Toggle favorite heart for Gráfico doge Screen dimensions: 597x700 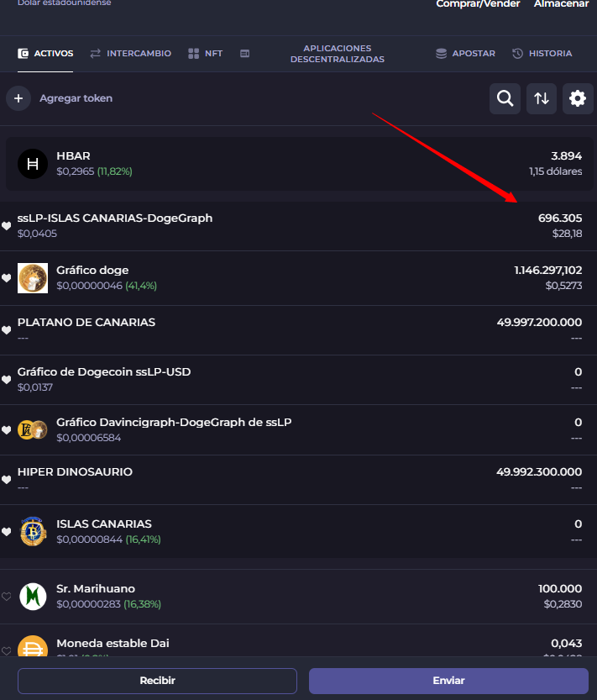6,278
